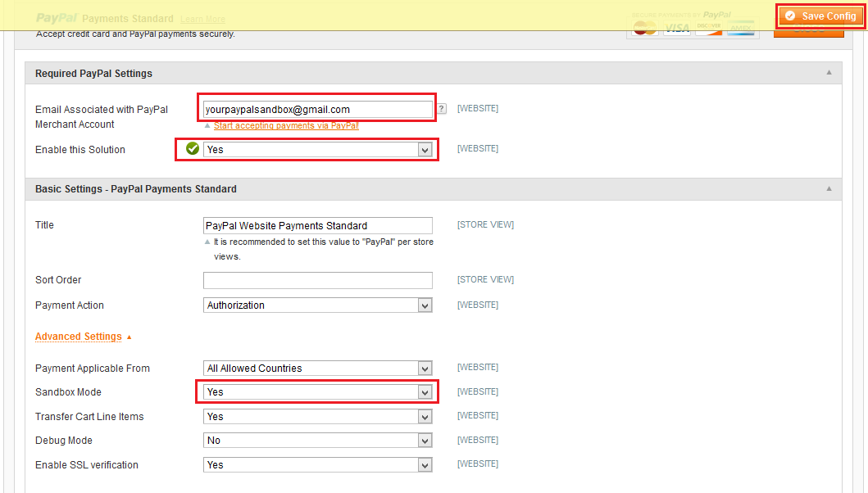Click the Debug Mode label
Image resolution: width=868 pixels, height=493 pixels.
(x=64, y=441)
